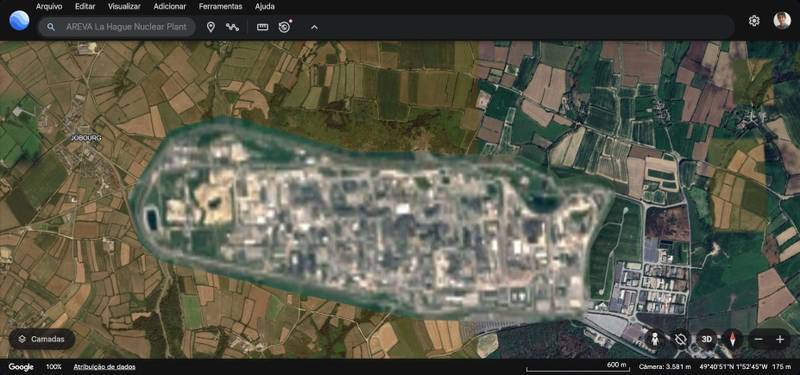Image resolution: width=800 pixels, height=375 pixels.
Task: Open the Arquivo menu
Action: 49,7
